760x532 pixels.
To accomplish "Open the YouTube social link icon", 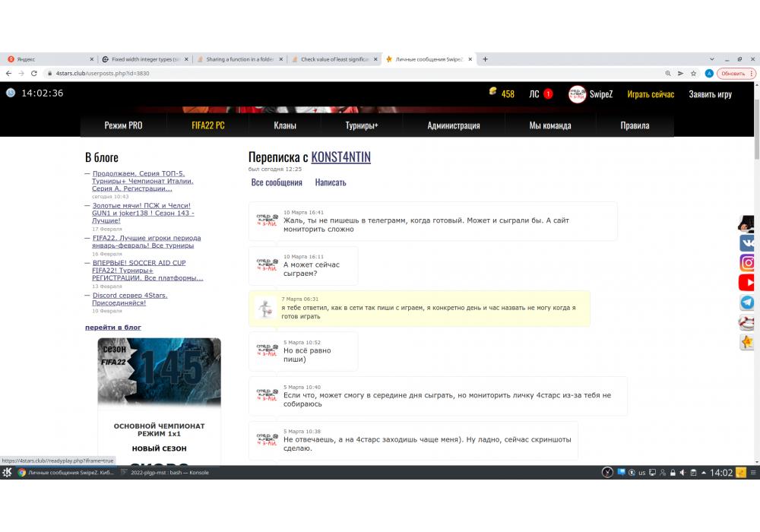I will 748,283.
